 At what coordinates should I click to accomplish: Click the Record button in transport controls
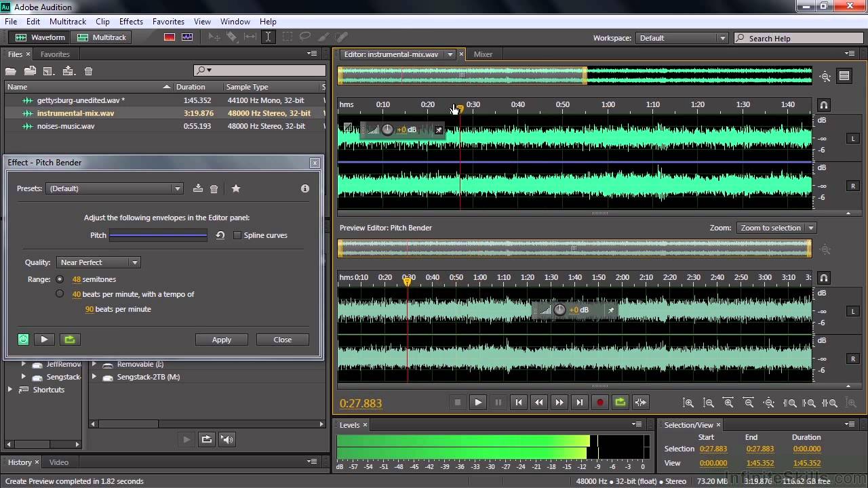600,402
